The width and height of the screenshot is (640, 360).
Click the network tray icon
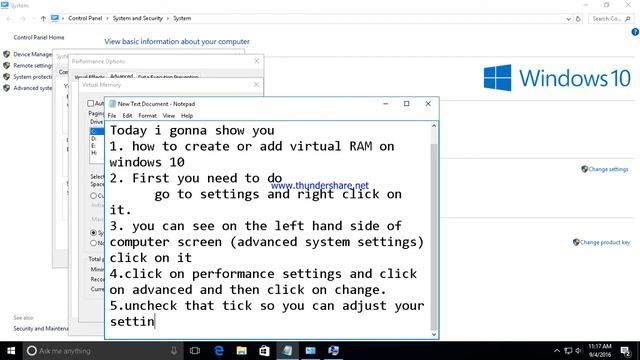[568, 351]
